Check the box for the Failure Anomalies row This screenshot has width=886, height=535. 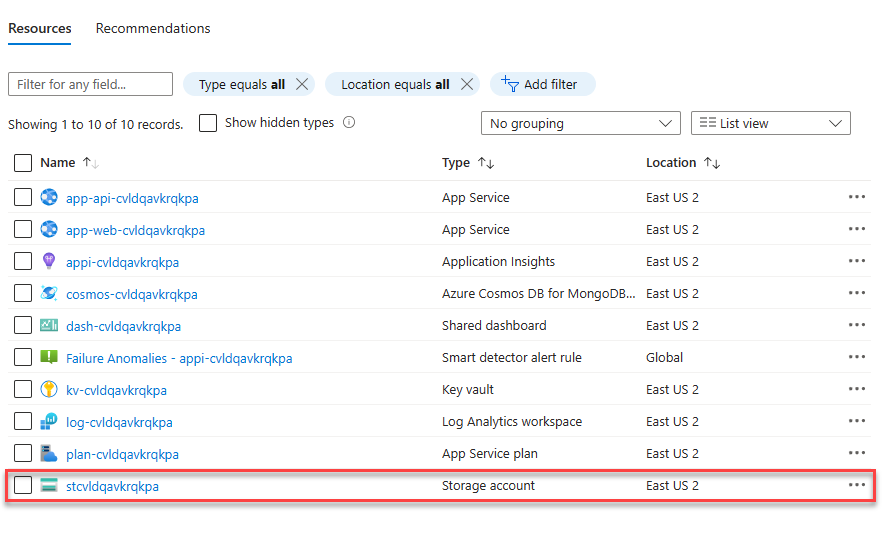(23, 357)
